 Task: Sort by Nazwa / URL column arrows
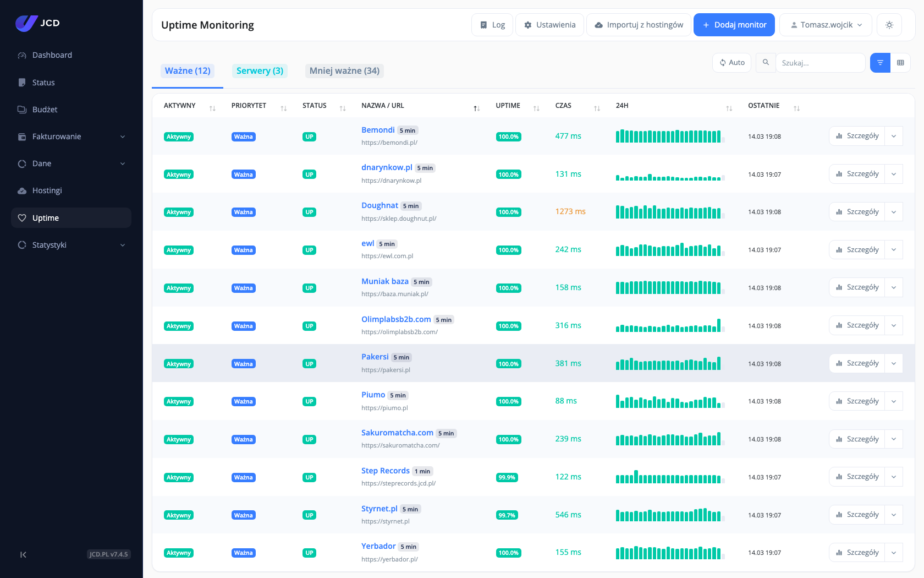(x=477, y=108)
